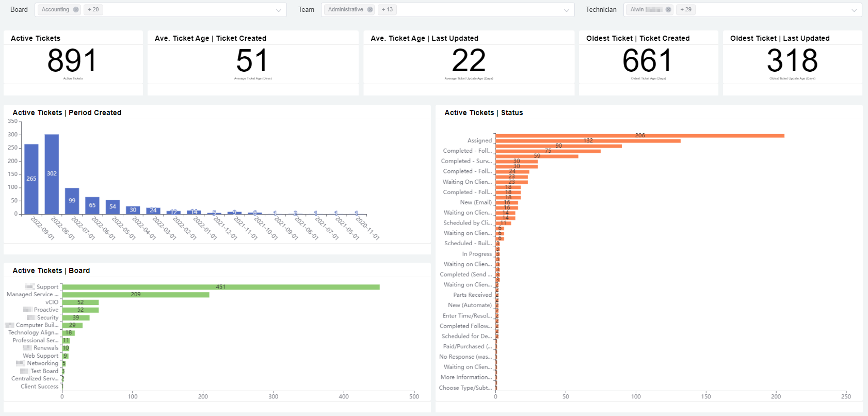The width and height of the screenshot is (868, 416).
Task: Remove the Alwin tag from Technician filter
Action: tap(668, 10)
